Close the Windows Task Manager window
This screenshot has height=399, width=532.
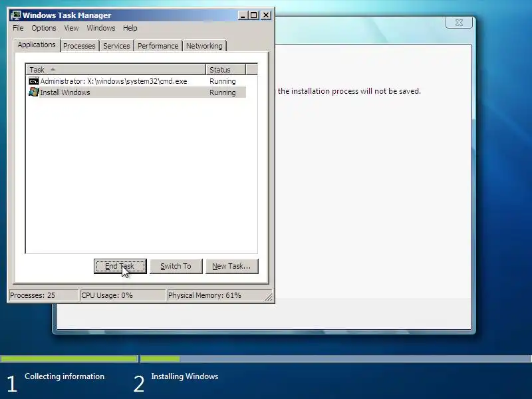[267, 15]
